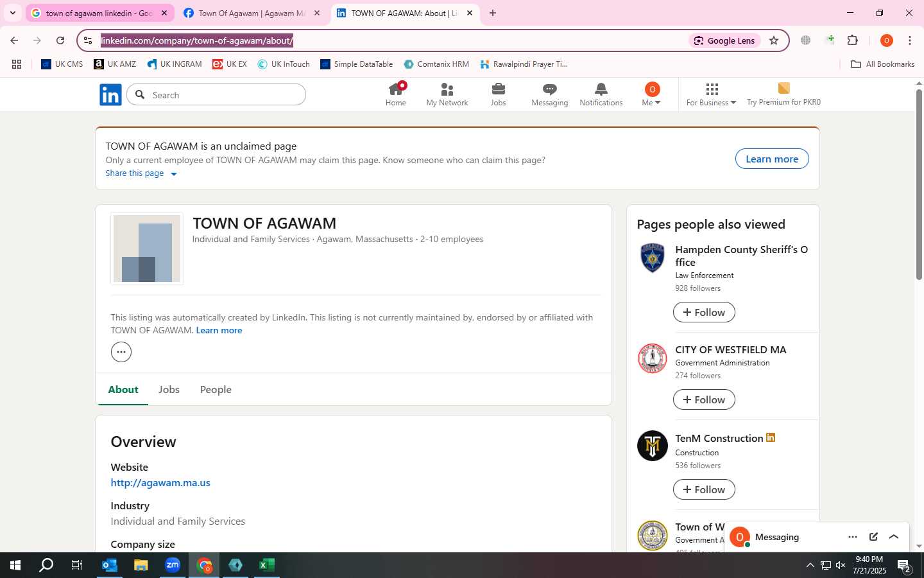Open the Extensions puzzle icon
924x578 pixels.
852,40
